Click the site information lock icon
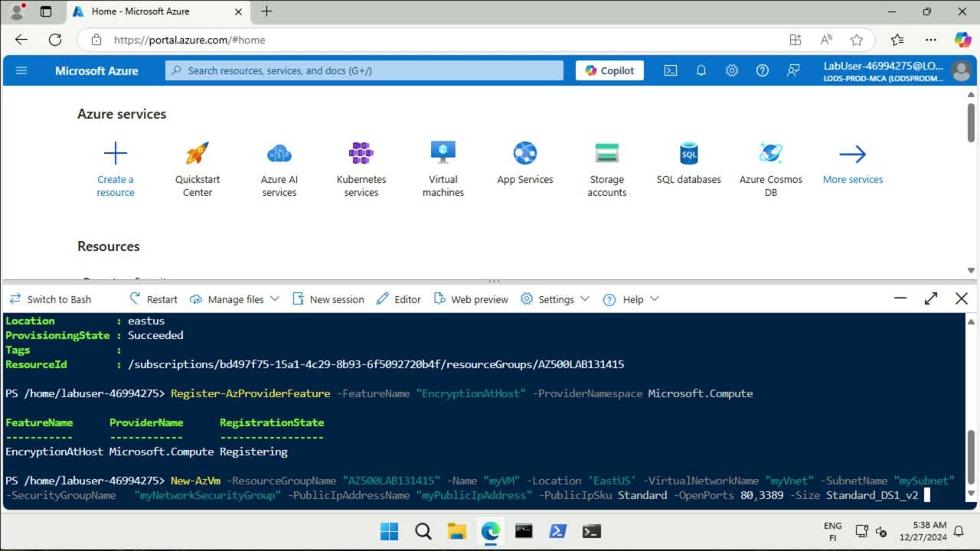The height and width of the screenshot is (551, 980). click(x=96, y=40)
